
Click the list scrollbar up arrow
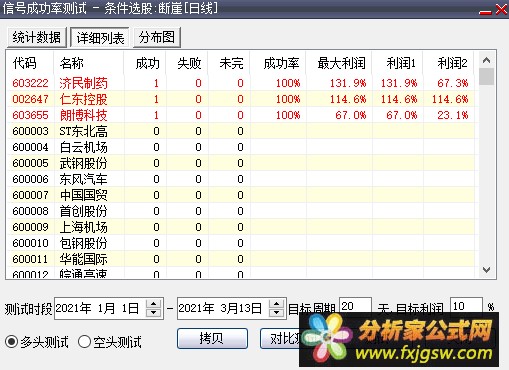[x=487, y=60]
